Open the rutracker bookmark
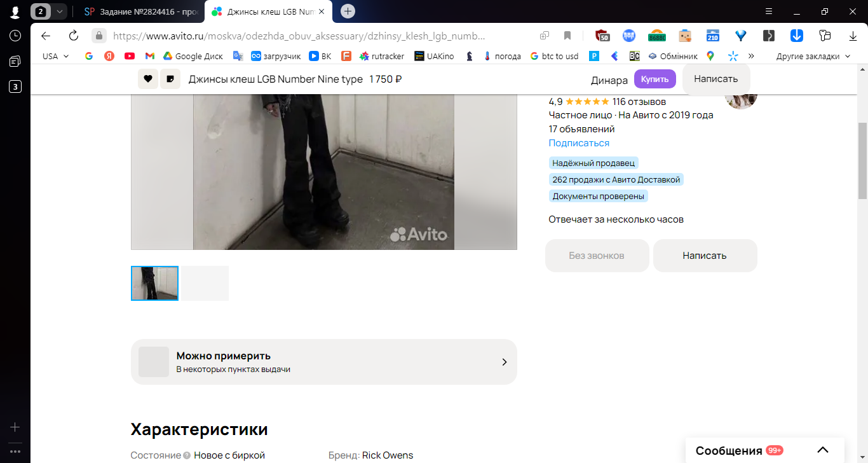 tap(382, 56)
